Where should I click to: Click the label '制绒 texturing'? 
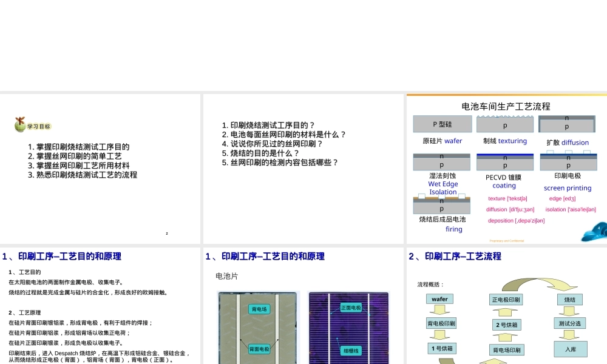(x=505, y=141)
